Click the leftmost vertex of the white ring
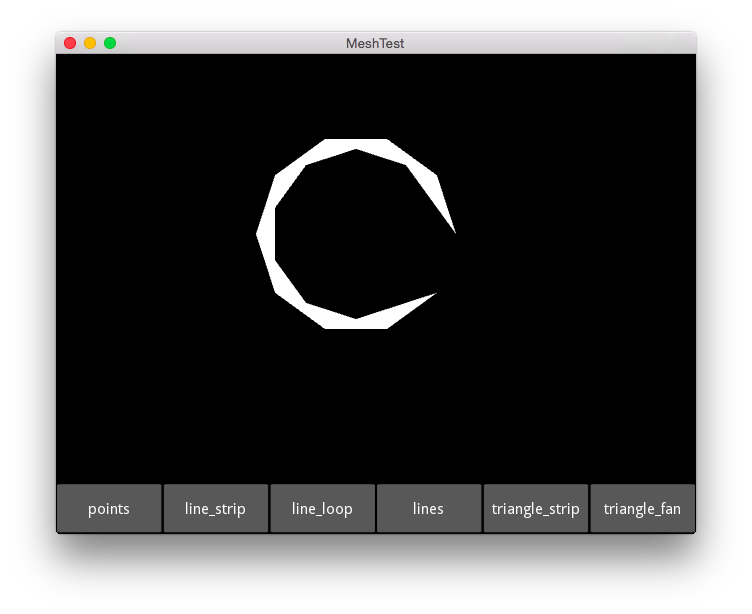 pos(259,234)
